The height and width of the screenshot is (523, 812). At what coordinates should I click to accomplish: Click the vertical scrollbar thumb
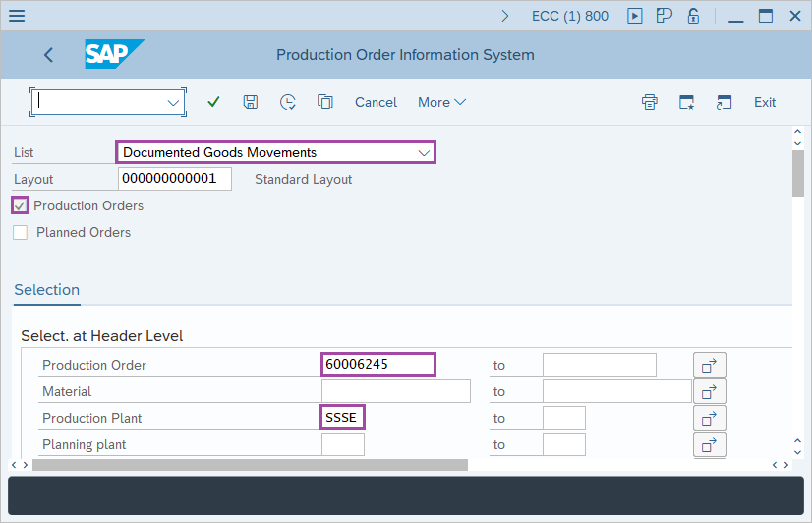[797, 173]
